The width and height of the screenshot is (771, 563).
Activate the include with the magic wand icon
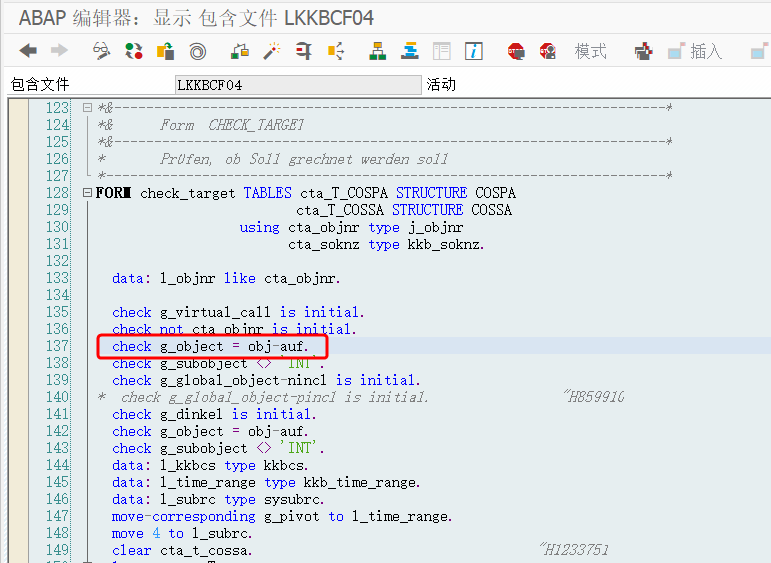point(271,51)
